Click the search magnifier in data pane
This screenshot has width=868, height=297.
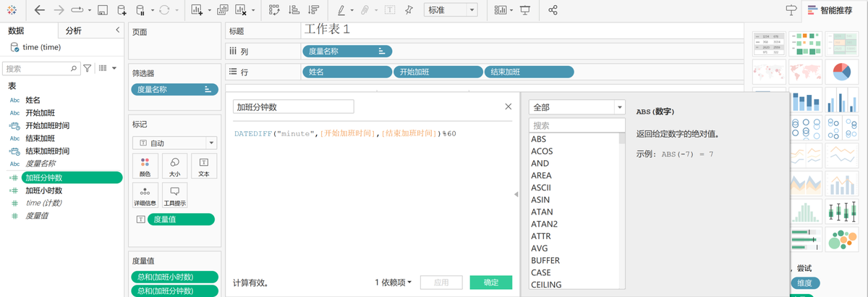point(75,68)
